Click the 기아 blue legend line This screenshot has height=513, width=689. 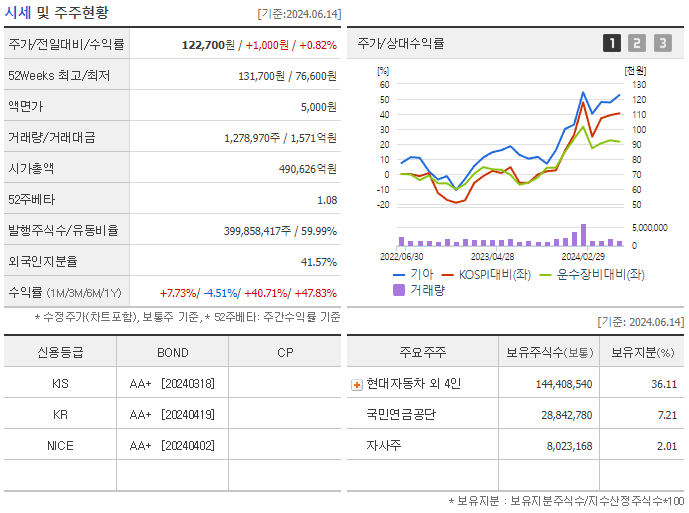tap(399, 275)
